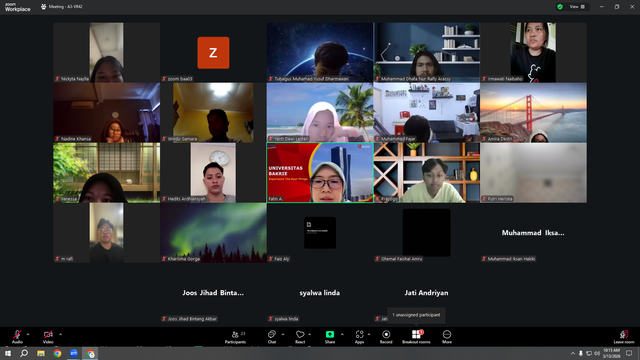Image resolution: width=640 pixels, height=360 pixels.
Task: Expand the arrow next to Chat
Action: [283, 334]
